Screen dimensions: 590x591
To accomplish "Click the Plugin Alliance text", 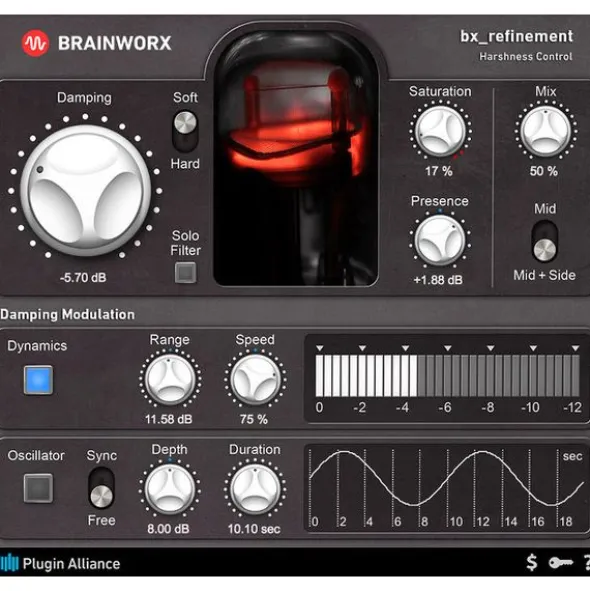I will [x=71, y=563].
